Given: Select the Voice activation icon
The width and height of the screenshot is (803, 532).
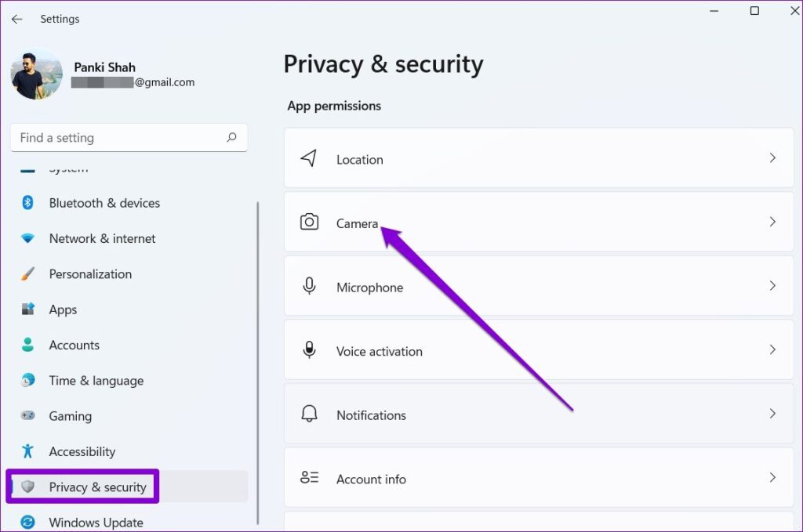Looking at the screenshot, I should click(309, 350).
